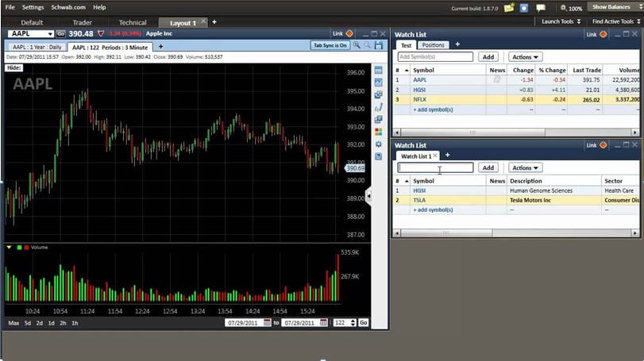Click the Link diamond icon in chart panel
The height and width of the screenshot is (361, 644).
click(349, 33)
